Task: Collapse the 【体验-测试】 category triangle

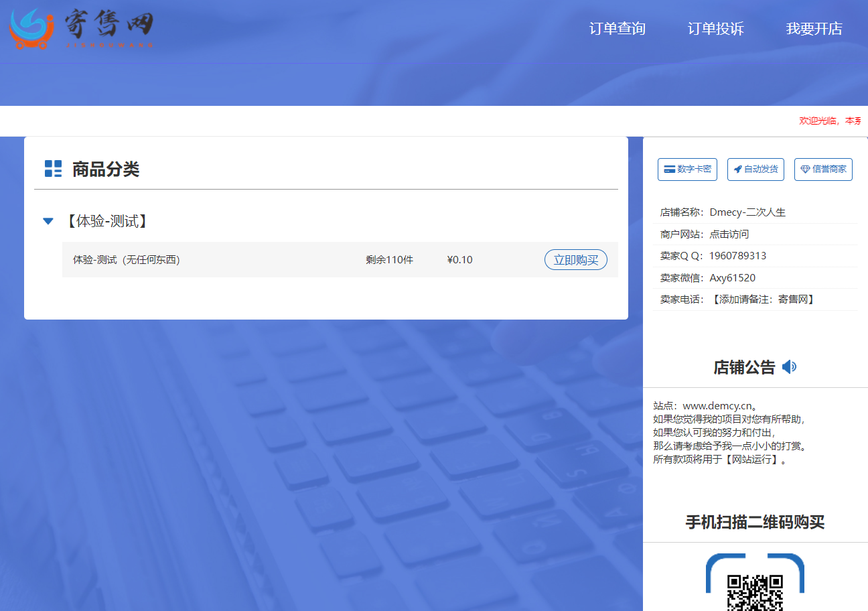Action: click(x=48, y=221)
